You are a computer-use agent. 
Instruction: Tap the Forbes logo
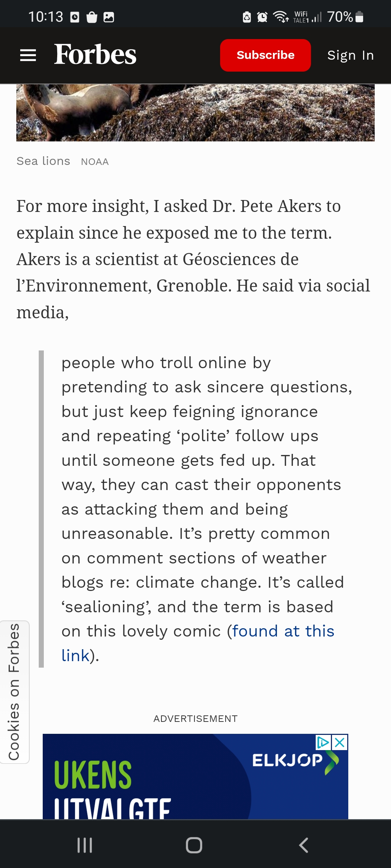point(95,55)
